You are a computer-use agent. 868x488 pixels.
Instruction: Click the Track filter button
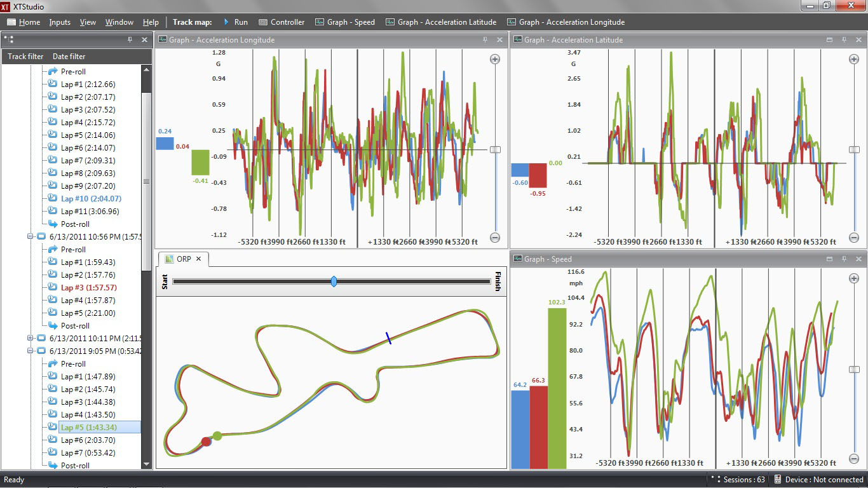tap(25, 57)
